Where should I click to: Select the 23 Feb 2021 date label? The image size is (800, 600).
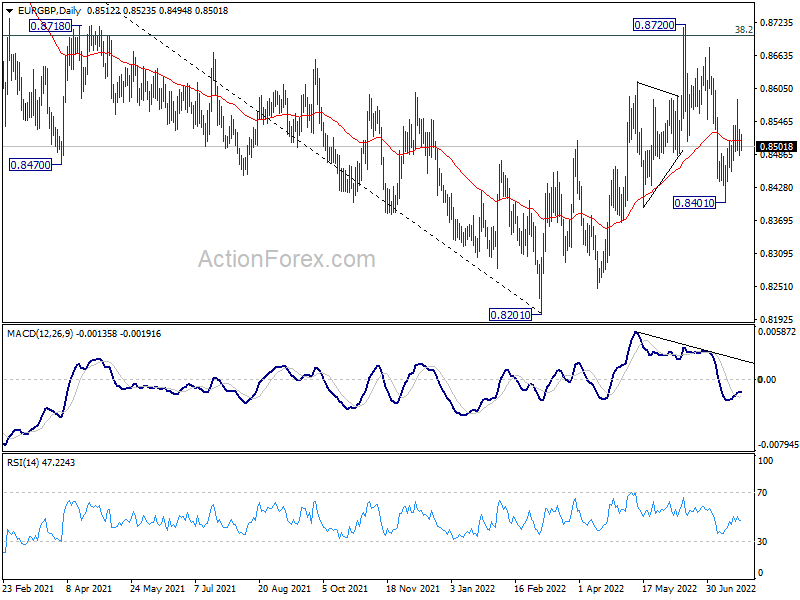[x=28, y=588]
